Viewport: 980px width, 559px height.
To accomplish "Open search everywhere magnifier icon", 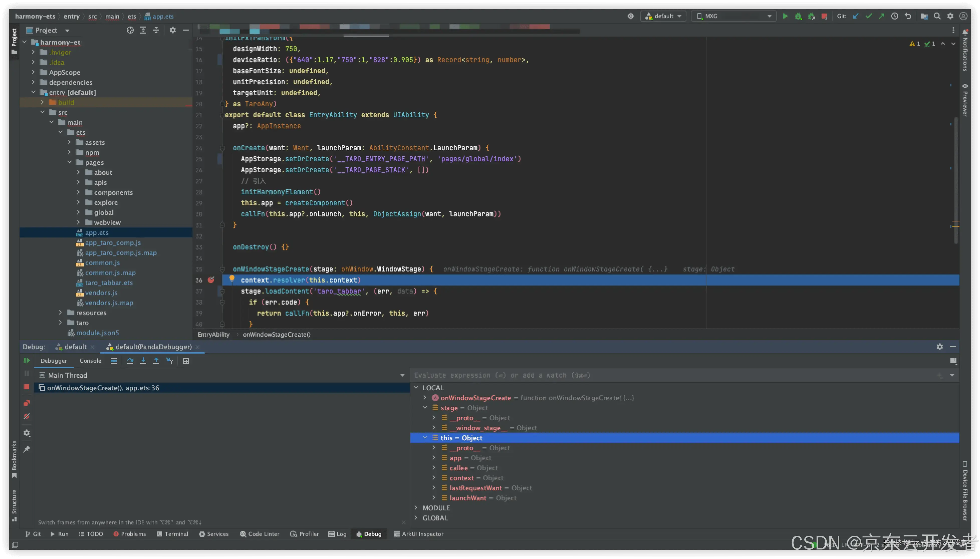I will coord(937,16).
